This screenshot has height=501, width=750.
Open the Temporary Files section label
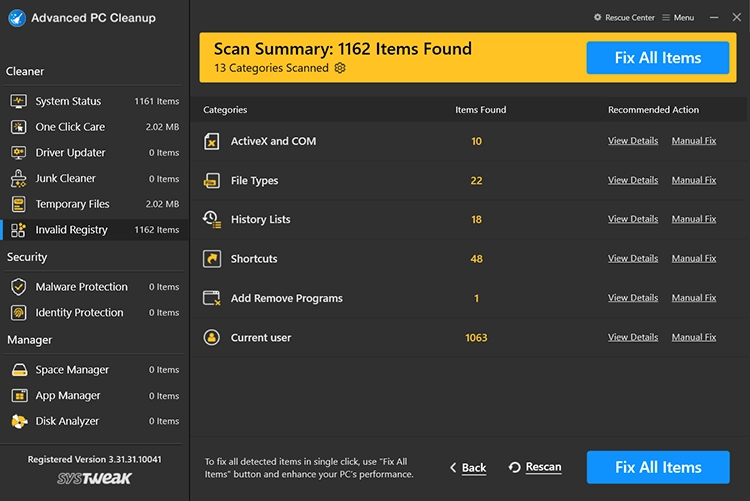pos(72,204)
